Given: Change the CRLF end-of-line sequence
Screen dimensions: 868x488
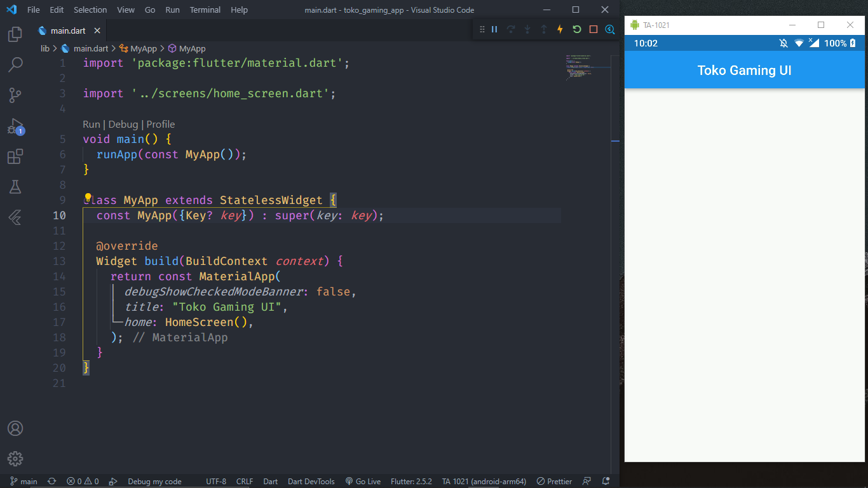Looking at the screenshot, I should click(x=245, y=481).
